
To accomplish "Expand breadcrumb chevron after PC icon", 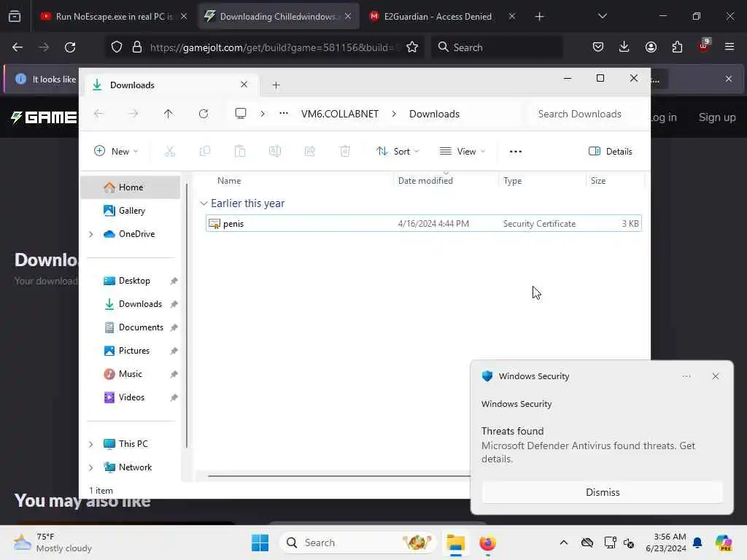I will [x=263, y=114].
